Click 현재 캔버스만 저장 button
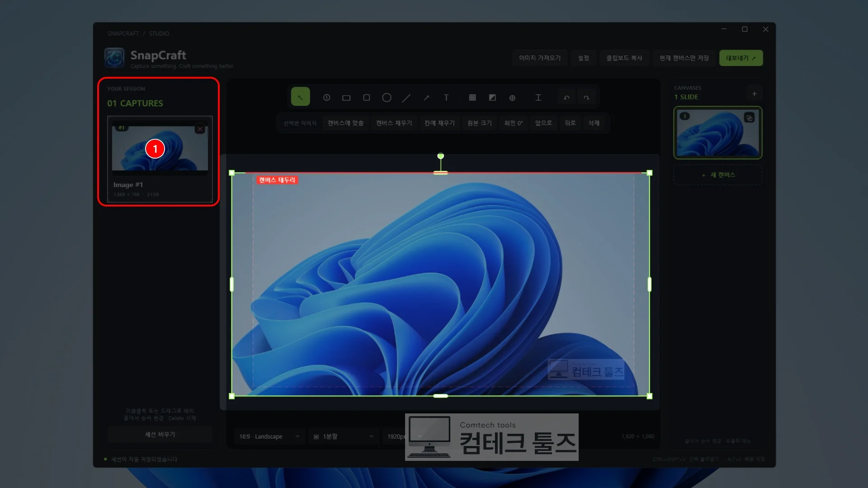The height and width of the screenshot is (488, 868). [x=684, y=58]
